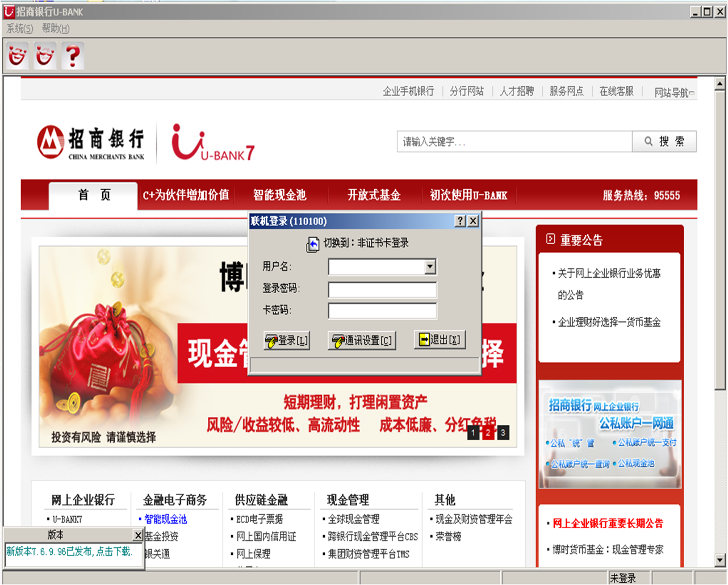Click the China Merchants Bank logo

pyautogui.click(x=91, y=142)
